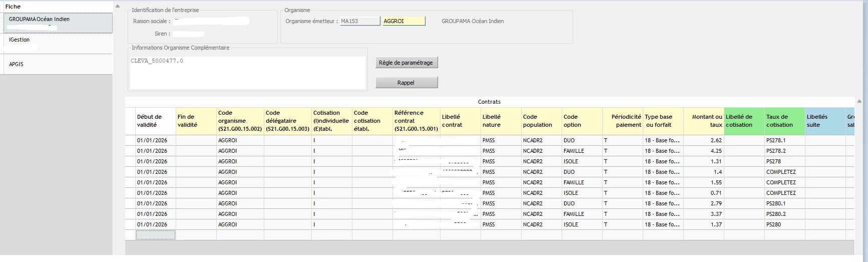Viewport: 868px width, 262px height.
Task: Select the cell showing amount 0.71
Action: point(703,193)
